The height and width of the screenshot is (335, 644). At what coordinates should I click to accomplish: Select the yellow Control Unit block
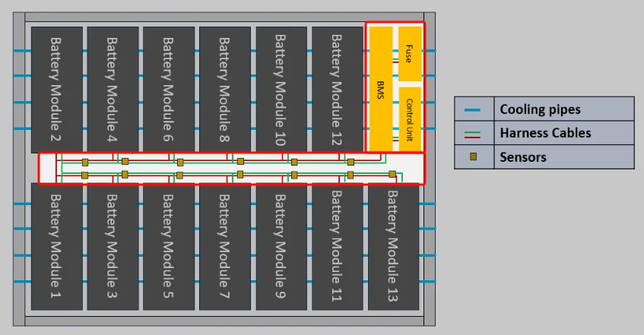pos(410,119)
